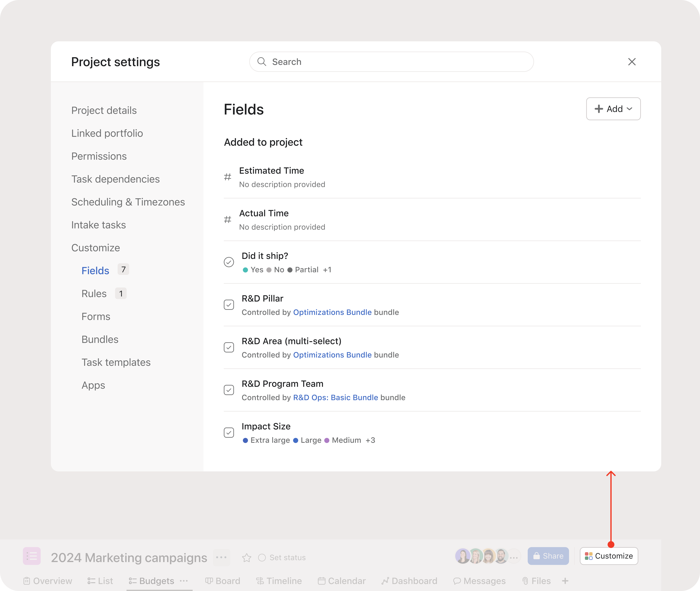Screen dimensions: 700x591
Task: Click the green Yes color dot
Action: [245, 270]
